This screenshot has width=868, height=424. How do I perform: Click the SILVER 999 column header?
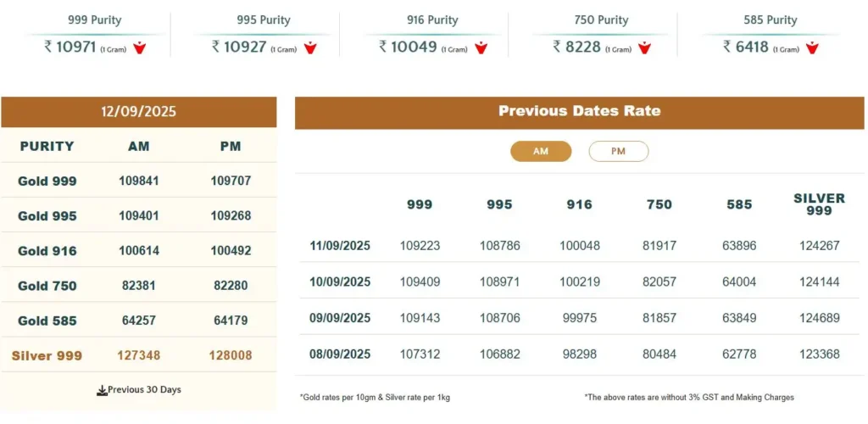click(x=819, y=204)
